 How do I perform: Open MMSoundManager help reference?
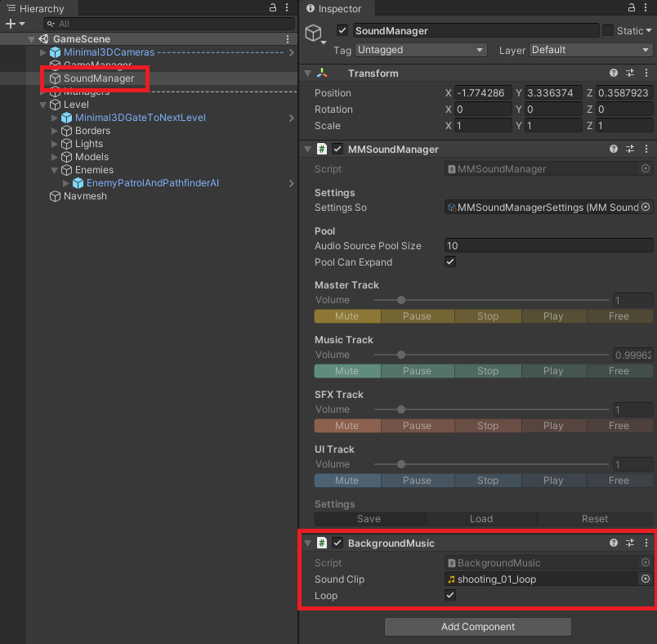coord(614,150)
